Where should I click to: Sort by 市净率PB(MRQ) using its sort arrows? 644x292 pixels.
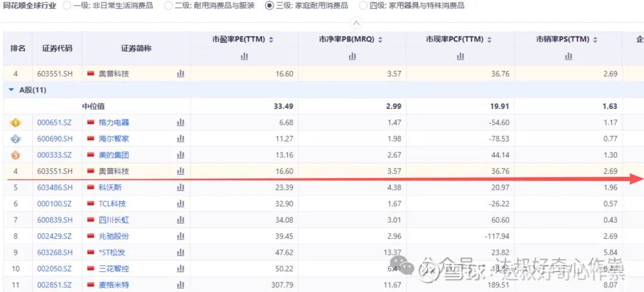(x=380, y=40)
